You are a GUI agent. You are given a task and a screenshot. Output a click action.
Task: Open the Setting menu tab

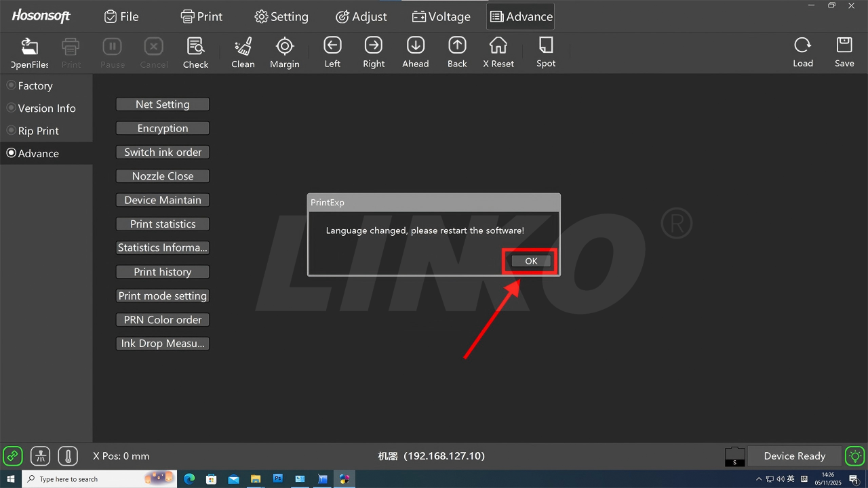pos(281,17)
